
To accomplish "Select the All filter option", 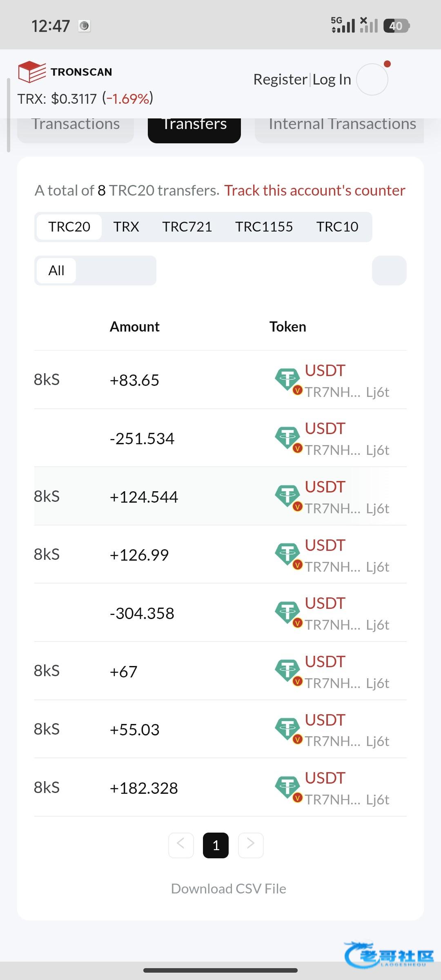I will 56,270.
